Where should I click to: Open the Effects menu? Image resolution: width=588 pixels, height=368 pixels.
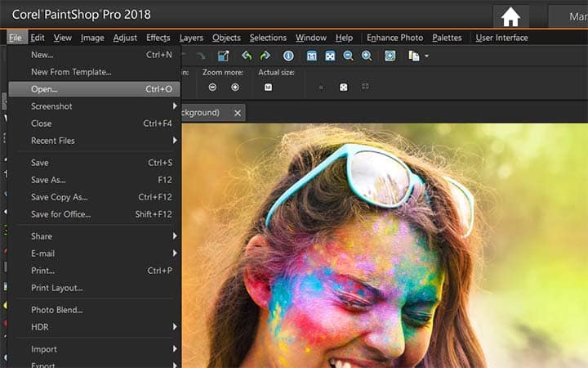(158, 38)
